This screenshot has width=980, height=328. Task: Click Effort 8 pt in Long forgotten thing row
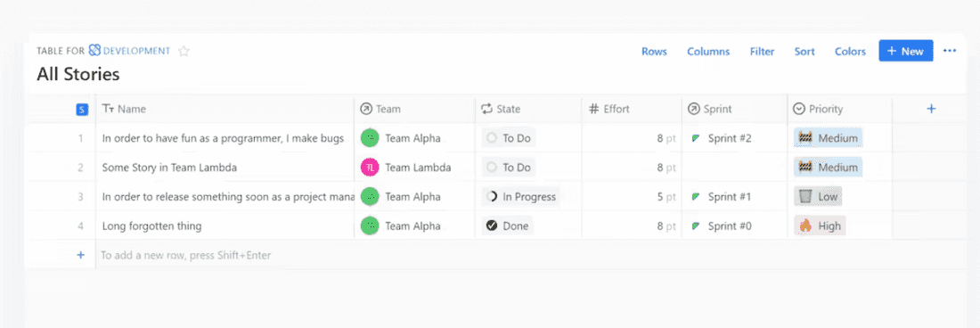666,226
